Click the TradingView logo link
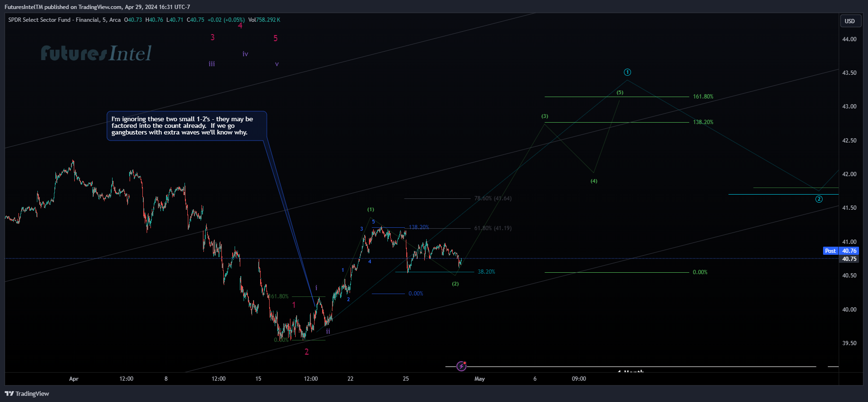 point(27,393)
